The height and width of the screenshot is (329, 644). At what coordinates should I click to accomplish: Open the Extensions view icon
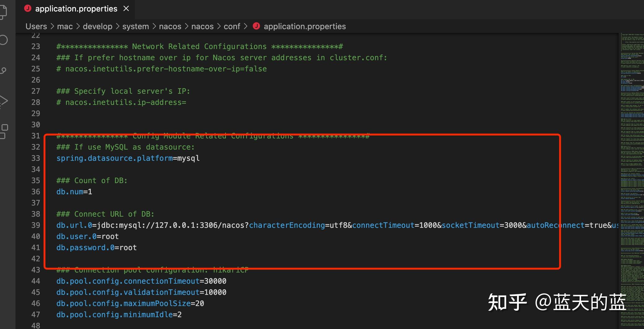[x=4, y=132]
